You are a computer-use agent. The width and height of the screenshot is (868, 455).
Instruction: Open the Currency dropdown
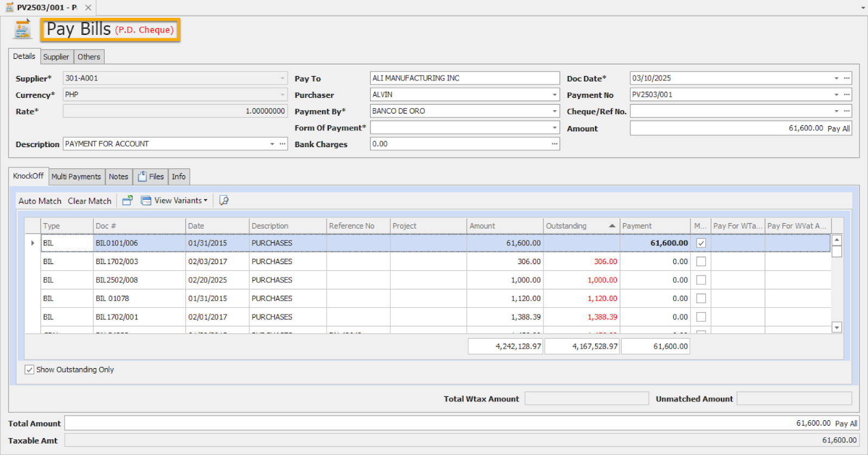point(282,94)
